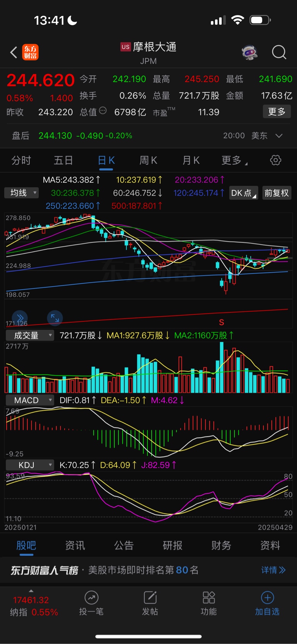
Task: Open the 股吧 tab
Action: [x=26, y=545]
